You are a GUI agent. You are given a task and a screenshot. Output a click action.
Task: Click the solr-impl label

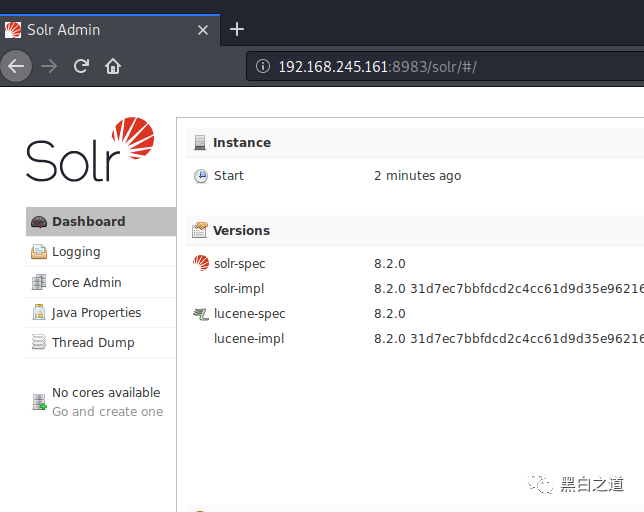[x=239, y=289]
